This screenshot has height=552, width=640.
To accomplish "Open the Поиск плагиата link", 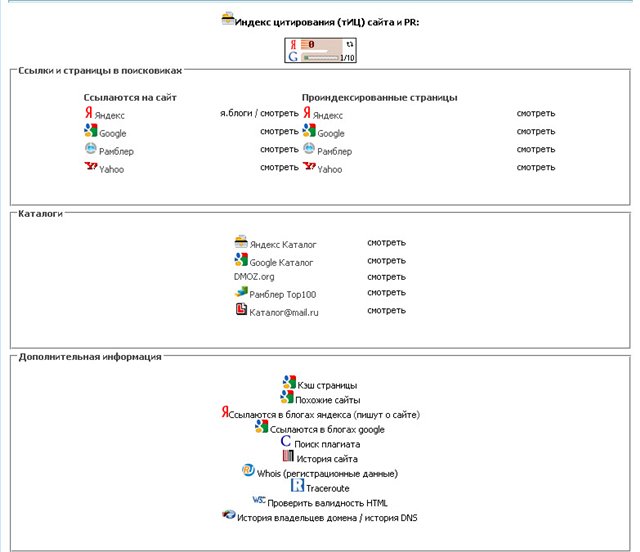I will 327,444.
